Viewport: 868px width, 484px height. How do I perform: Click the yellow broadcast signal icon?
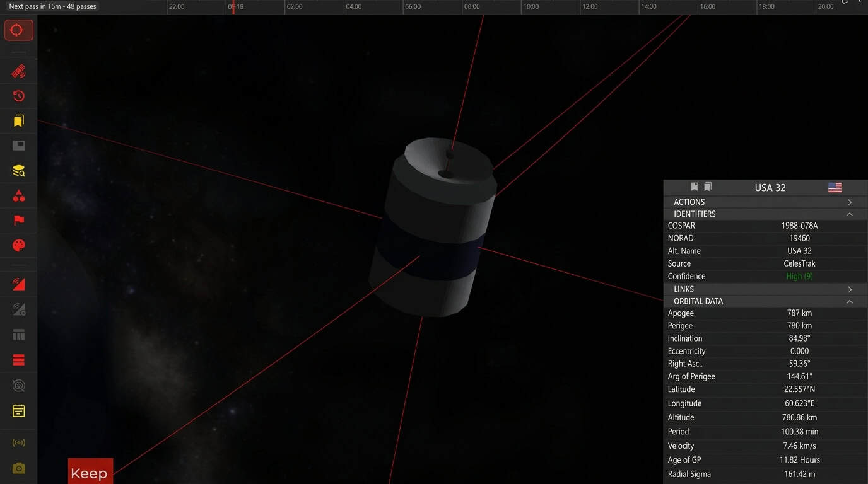19,442
